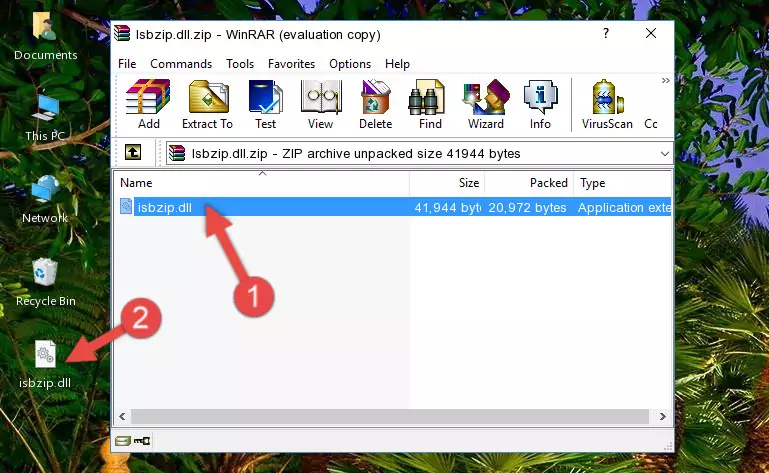The image size is (769, 473).
Task: Select the This PC desktop icon
Action: [45, 118]
